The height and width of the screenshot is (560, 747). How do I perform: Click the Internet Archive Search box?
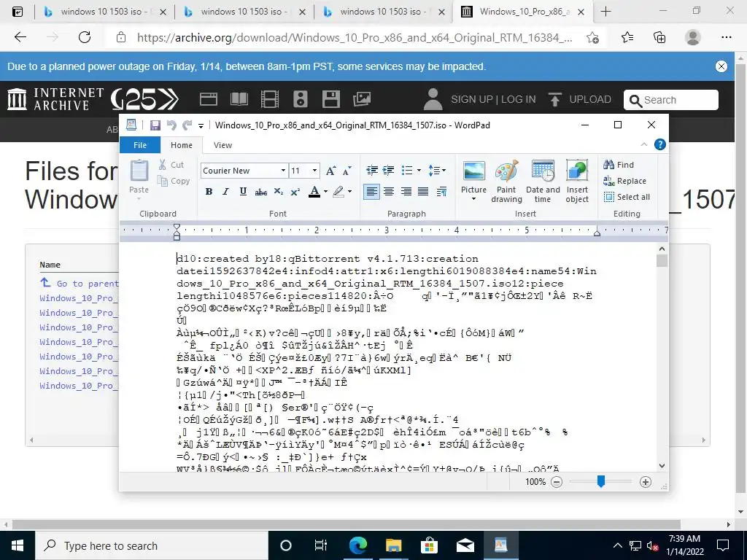tap(671, 100)
